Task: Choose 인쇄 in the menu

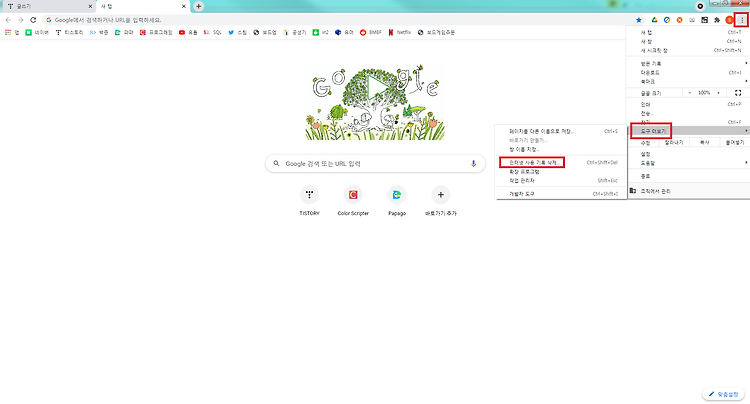Action: (x=687, y=104)
